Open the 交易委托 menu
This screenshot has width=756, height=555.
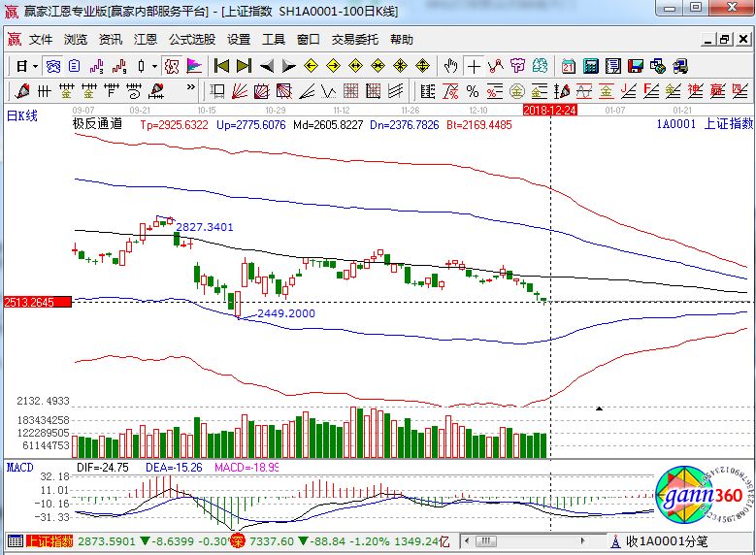click(354, 40)
